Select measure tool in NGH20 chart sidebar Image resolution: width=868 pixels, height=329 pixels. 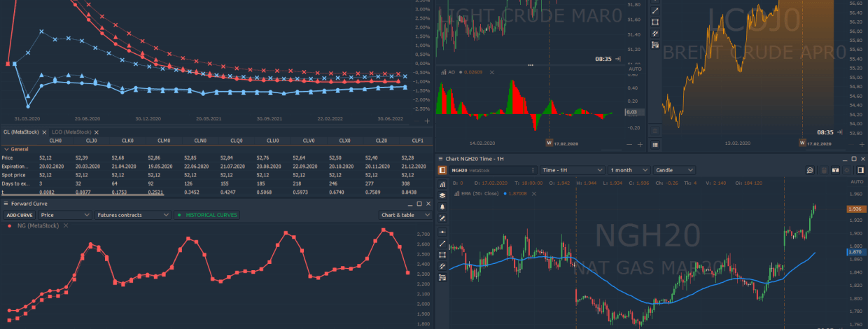pos(442,266)
